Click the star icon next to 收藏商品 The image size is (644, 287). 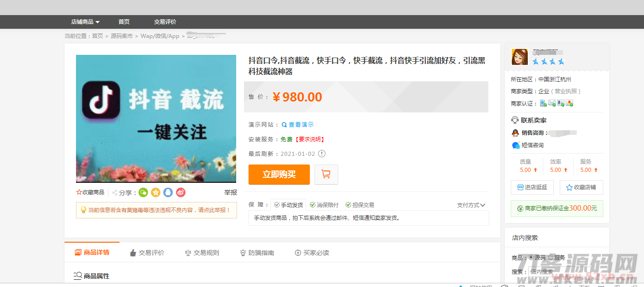click(79, 192)
